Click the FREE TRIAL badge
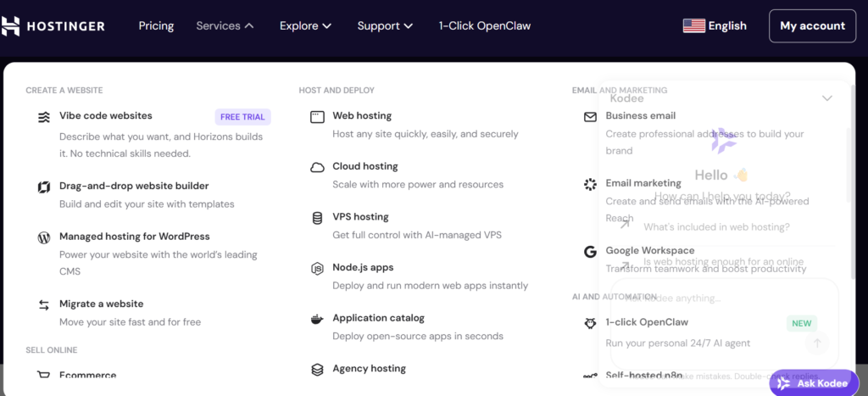 242,117
